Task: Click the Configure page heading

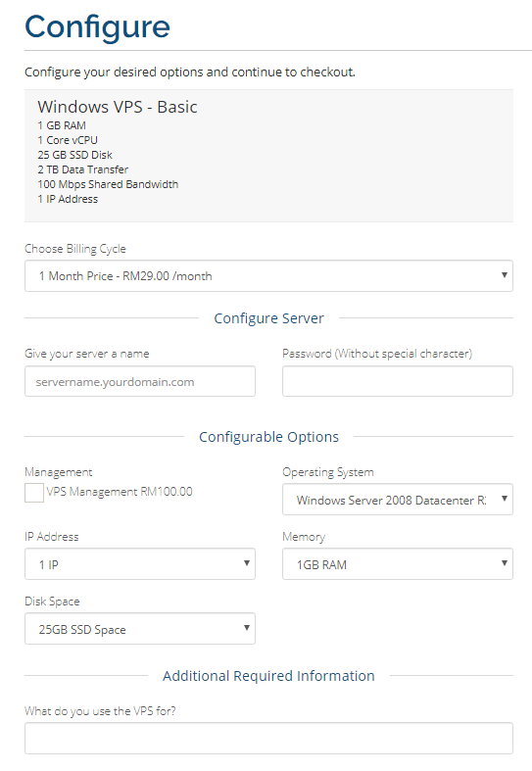Action: pyautogui.click(x=97, y=27)
